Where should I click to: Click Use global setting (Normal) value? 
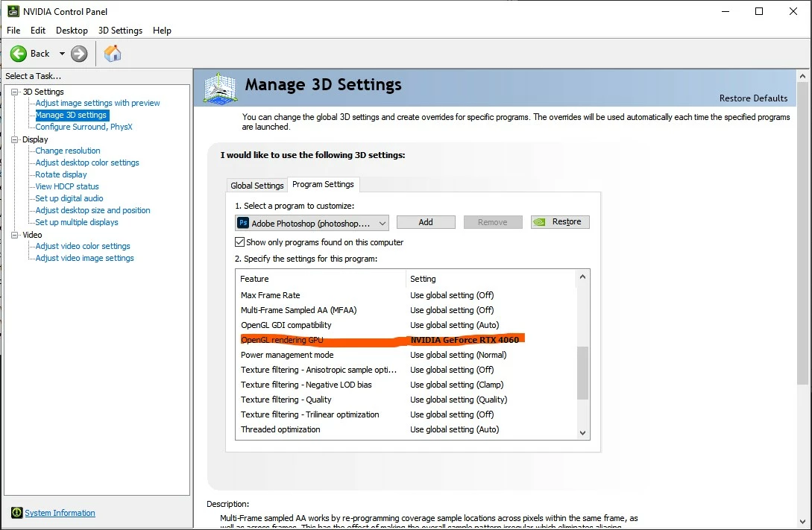coord(459,355)
